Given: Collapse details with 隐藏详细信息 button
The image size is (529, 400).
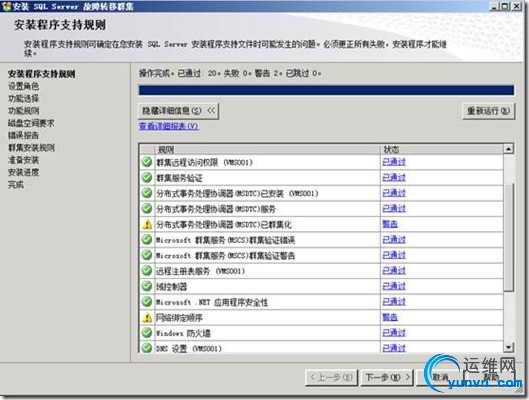Looking at the screenshot, I should click(178, 111).
